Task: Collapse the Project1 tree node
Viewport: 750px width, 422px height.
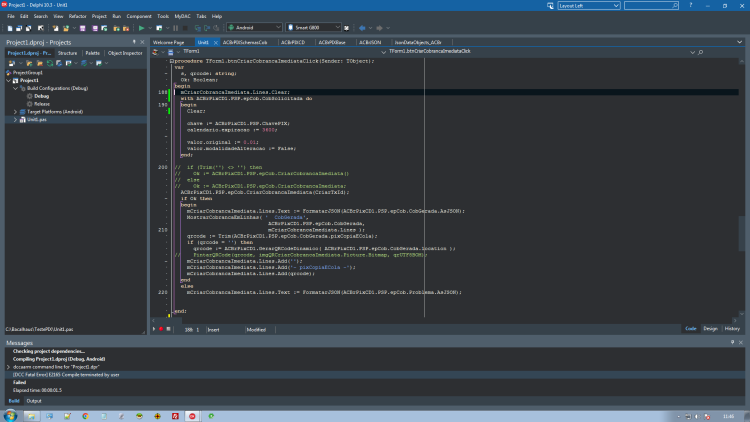Action: point(9,80)
